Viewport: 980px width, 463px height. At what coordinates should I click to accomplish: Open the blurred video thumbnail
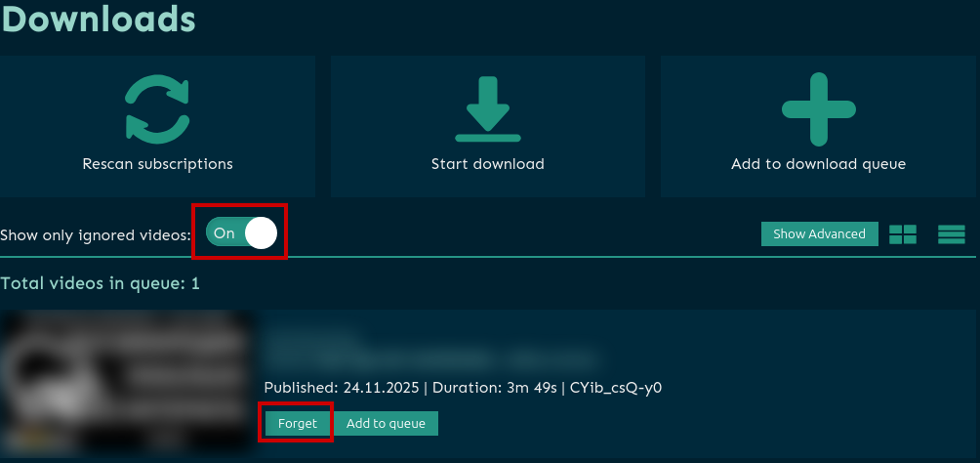(127, 383)
